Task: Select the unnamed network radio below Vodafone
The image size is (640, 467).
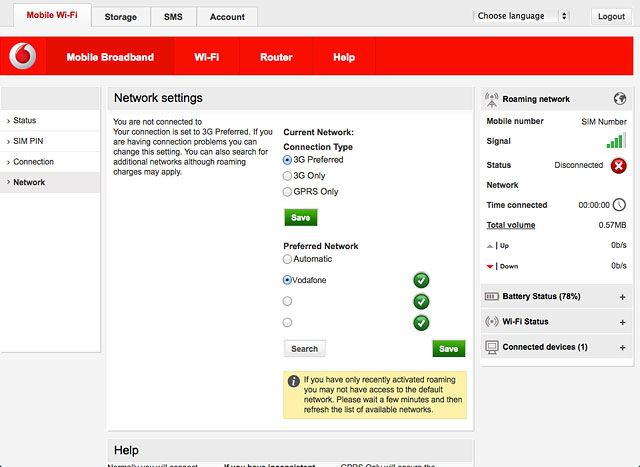Action: coord(287,301)
